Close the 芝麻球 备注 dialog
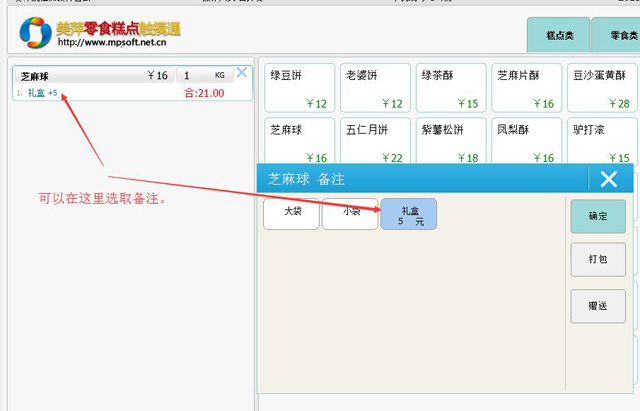 click(x=609, y=179)
